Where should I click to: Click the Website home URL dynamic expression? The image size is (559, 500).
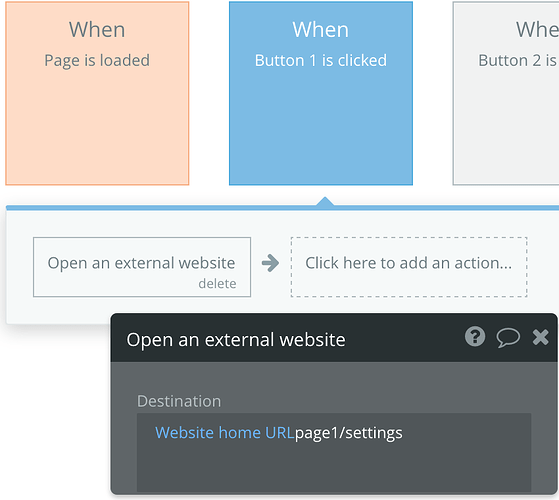(x=225, y=433)
